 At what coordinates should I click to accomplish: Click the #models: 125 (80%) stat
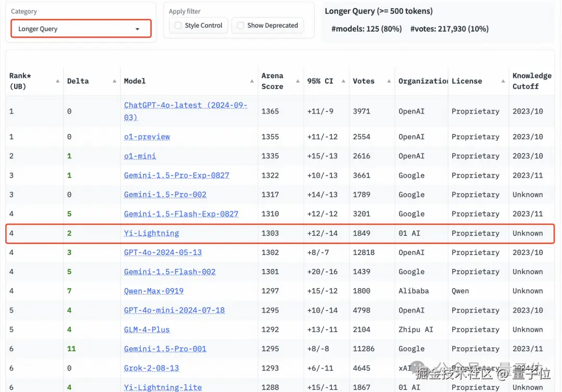(x=366, y=29)
